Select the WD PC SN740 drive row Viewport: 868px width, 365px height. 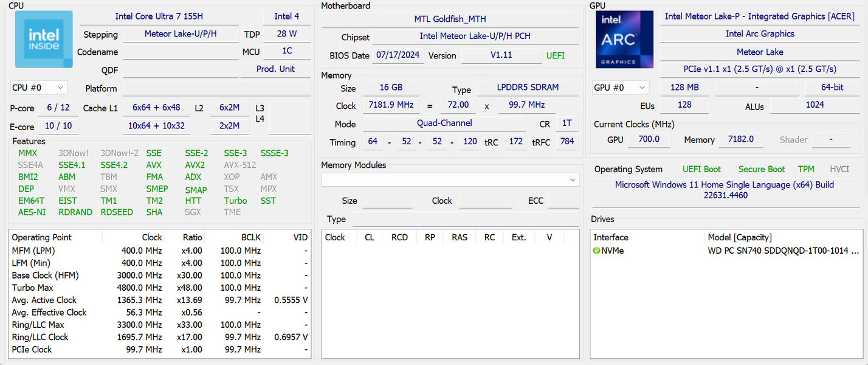pyautogui.click(x=726, y=251)
